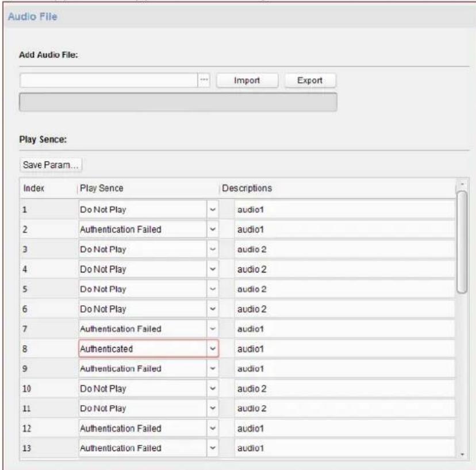Click the Audio File panel title
This screenshot has width=476, height=470.
point(33,17)
